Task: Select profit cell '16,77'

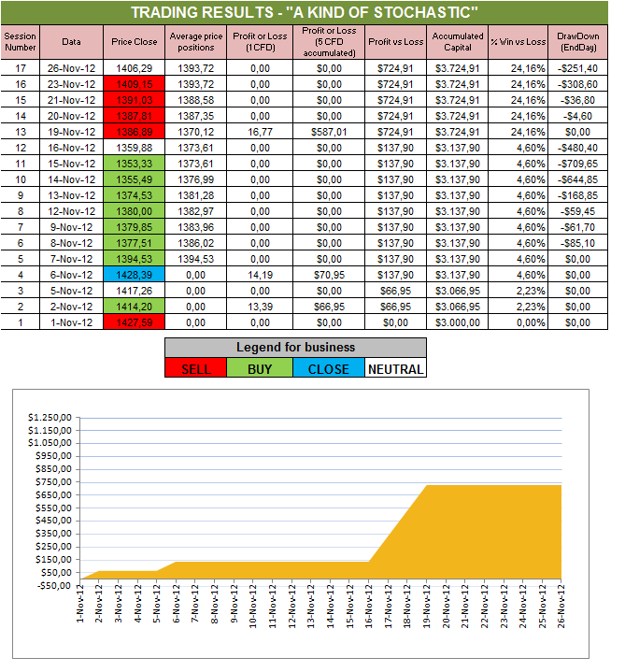Action: (260, 132)
